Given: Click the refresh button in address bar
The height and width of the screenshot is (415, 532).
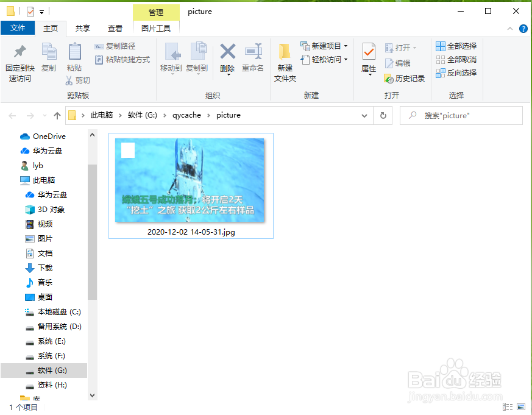Looking at the screenshot, I should click(x=383, y=115).
